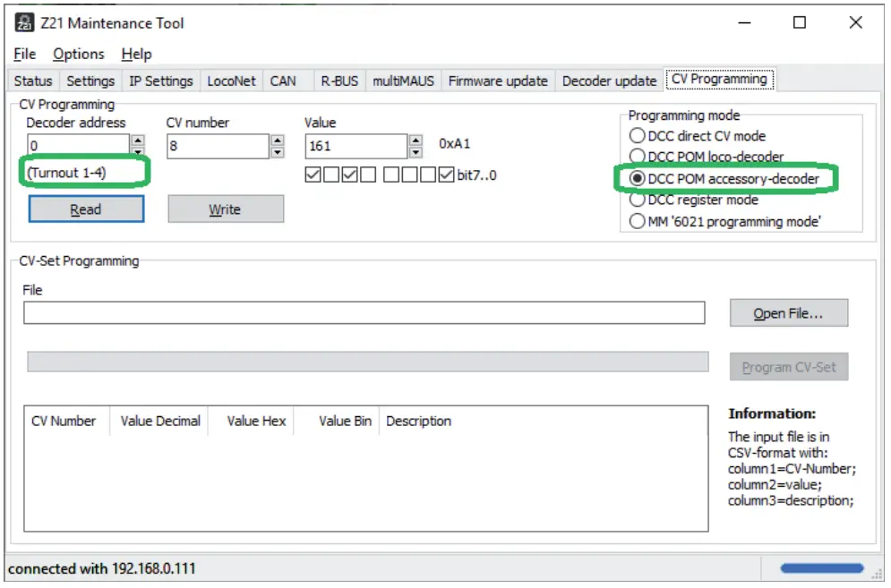
Task: Open the Help menu
Action: [x=136, y=54]
